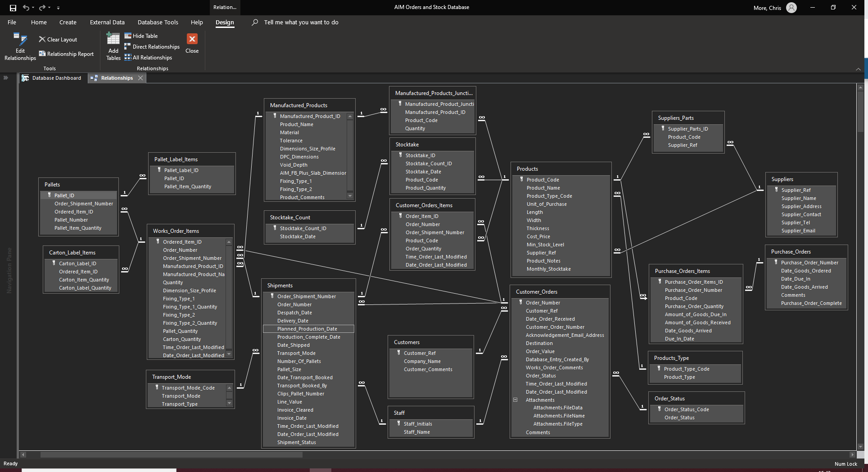Show Direct Relationships
The height and width of the screenshot is (472, 868).
[152, 47]
